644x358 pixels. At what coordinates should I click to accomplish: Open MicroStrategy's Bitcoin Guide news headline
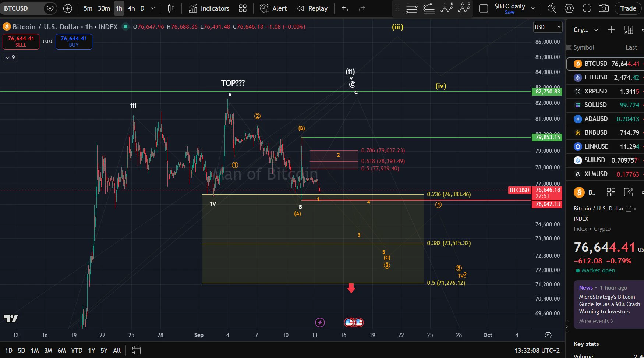click(x=609, y=304)
